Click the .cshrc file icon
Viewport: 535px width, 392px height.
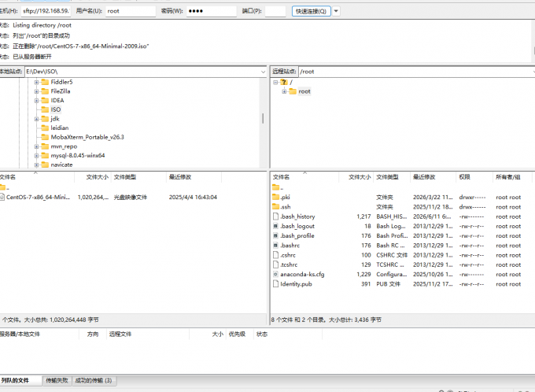point(275,255)
